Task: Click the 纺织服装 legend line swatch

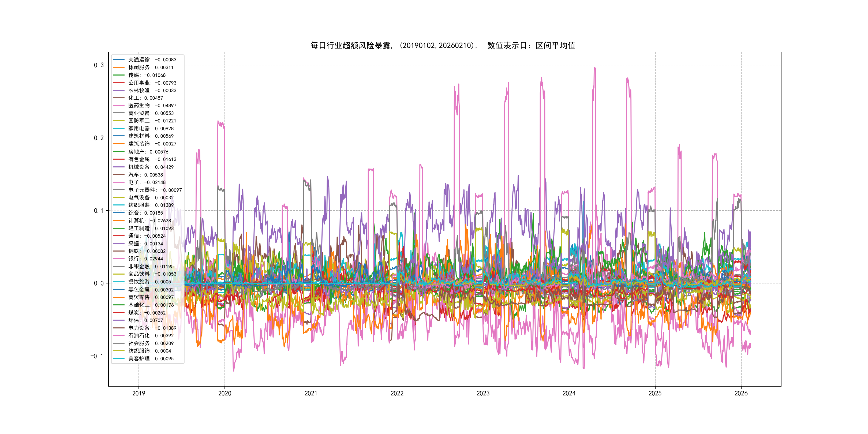Action: tap(119, 205)
